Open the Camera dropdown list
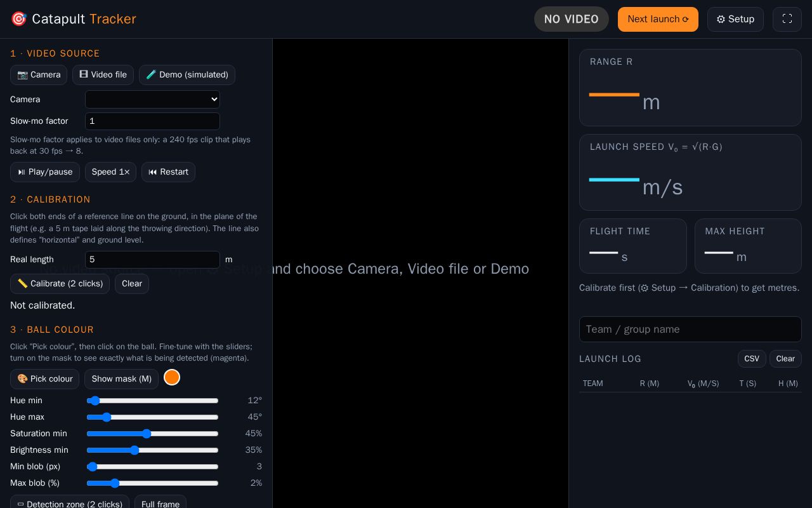Image resolution: width=812 pixels, height=508 pixels. (x=152, y=99)
